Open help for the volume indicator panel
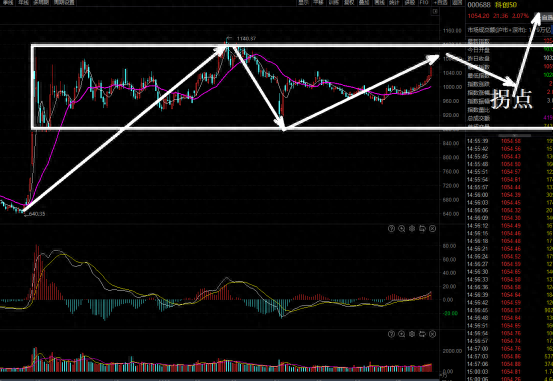Image resolution: width=553 pixels, height=381 pixels. pos(391,334)
